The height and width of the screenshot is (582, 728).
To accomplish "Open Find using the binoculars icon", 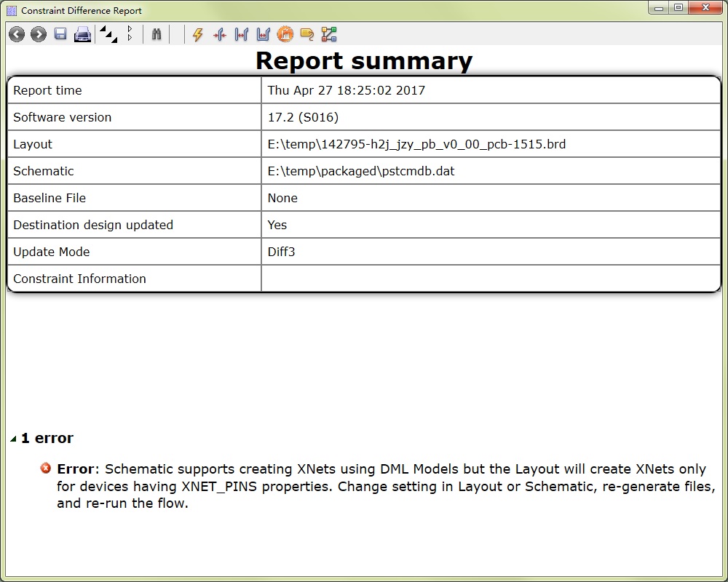I will (157, 34).
